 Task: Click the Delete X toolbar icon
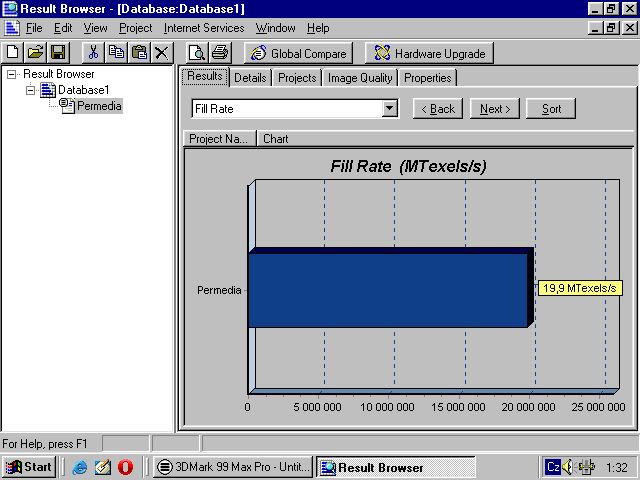[x=161, y=52]
